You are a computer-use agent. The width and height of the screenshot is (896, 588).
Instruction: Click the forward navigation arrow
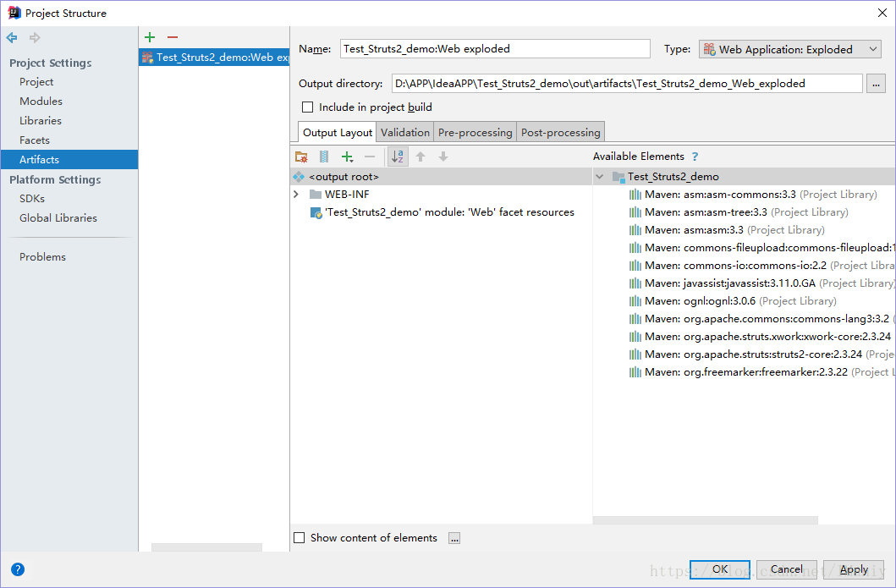pos(35,38)
